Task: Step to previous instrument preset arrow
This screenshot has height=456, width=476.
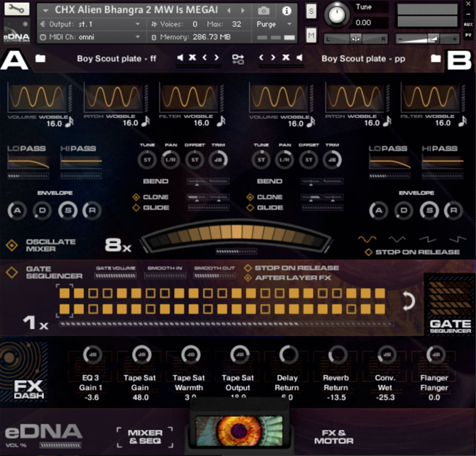Action: (229, 11)
